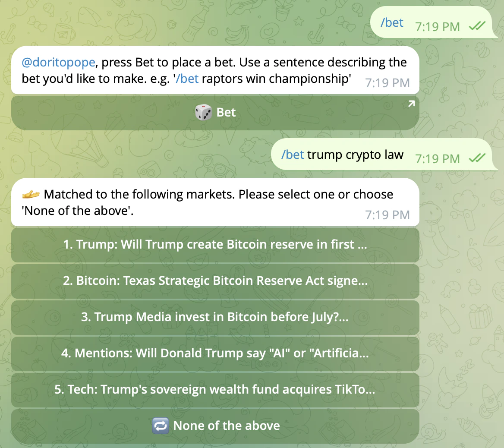Click the Bet inline button
Image resolution: width=504 pixels, height=448 pixels.
pyautogui.click(x=215, y=113)
